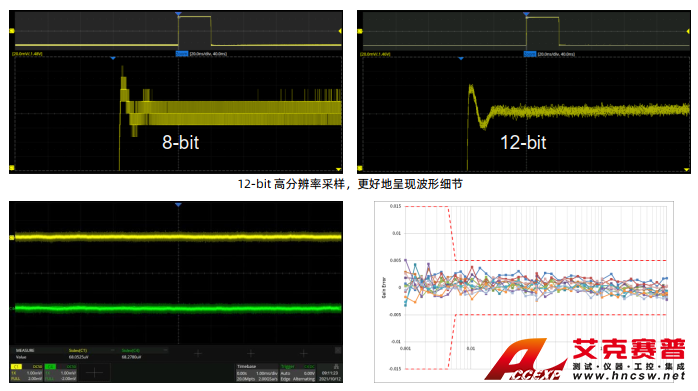698x391 pixels.
Task: Visit the www.hncsw.net website link
Action: [629, 376]
